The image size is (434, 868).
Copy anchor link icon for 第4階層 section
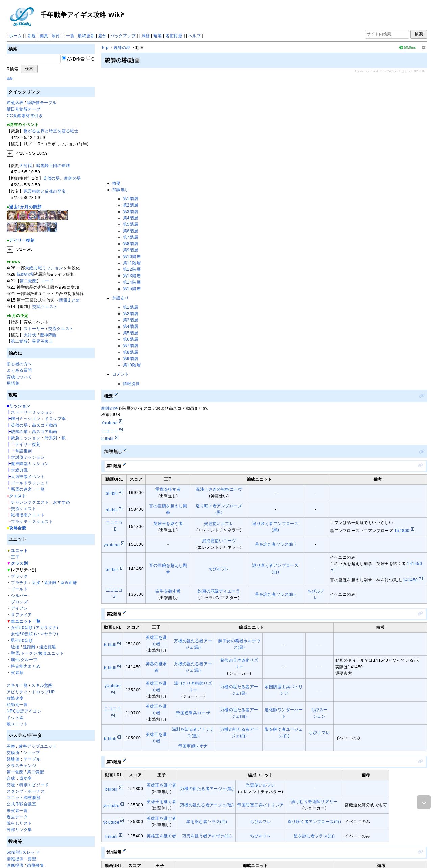[420, 852]
